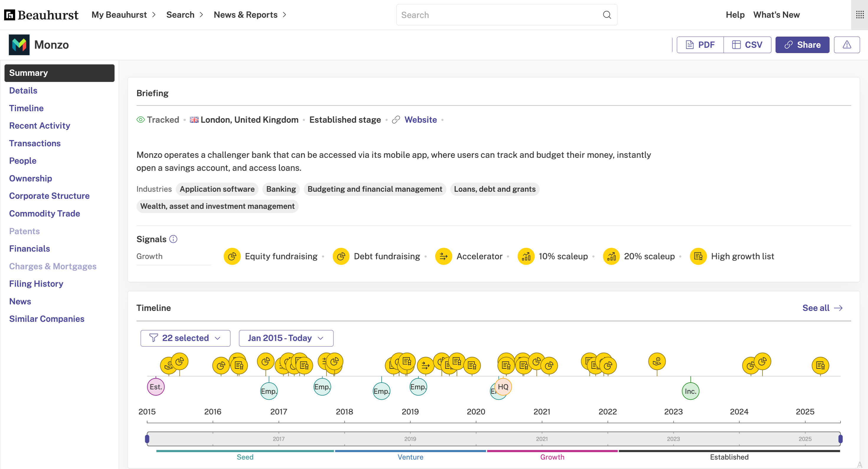
Task: Open the 22 selected filter dropdown
Action: [185, 338]
